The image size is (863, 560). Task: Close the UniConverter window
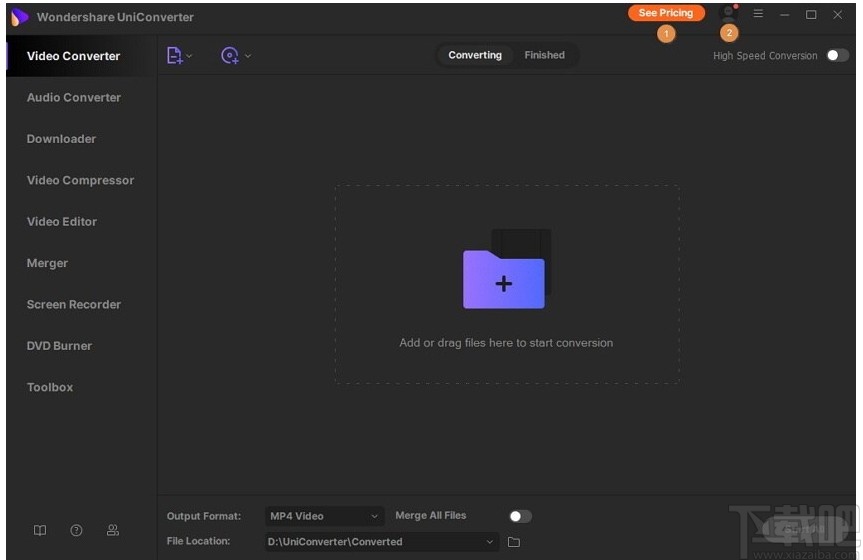pyautogui.click(x=838, y=15)
